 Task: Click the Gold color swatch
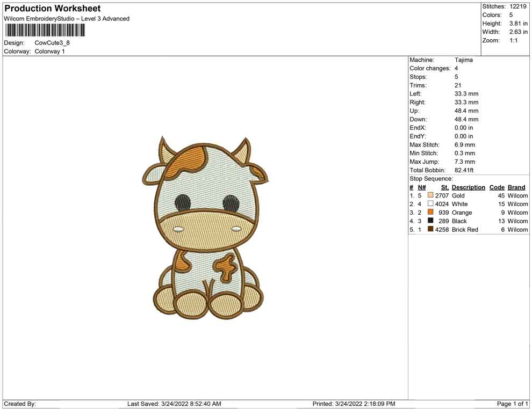(430, 196)
